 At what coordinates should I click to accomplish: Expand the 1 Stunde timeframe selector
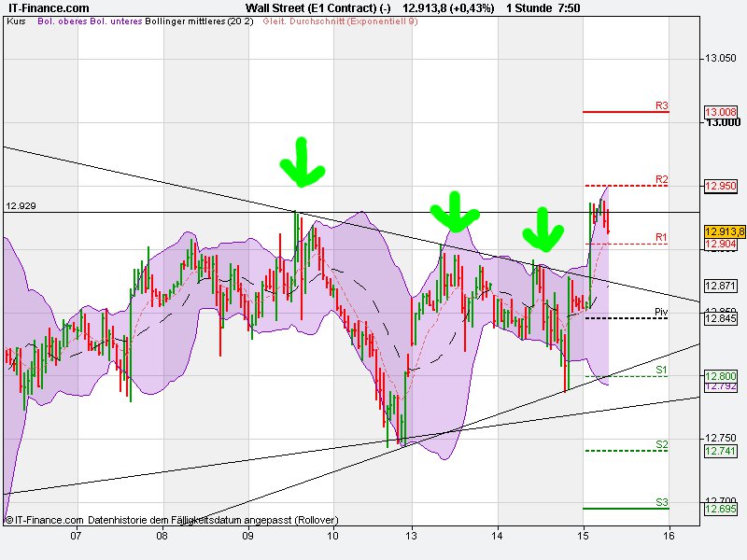[x=528, y=7]
